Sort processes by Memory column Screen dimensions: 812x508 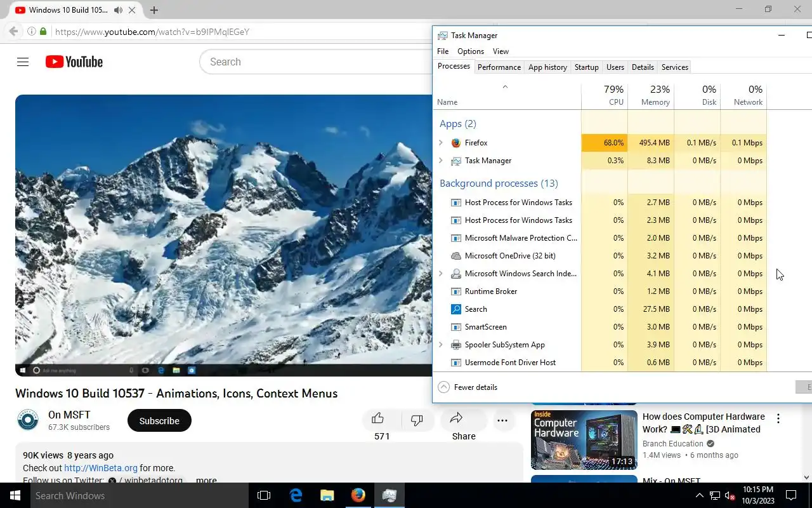pos(651,95)
